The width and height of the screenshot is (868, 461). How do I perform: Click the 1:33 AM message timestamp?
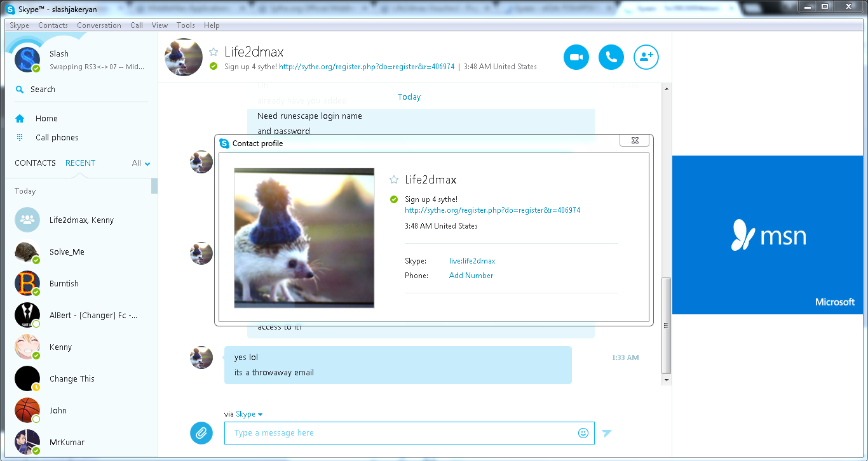pyautogui.click(x=625, y=358)
